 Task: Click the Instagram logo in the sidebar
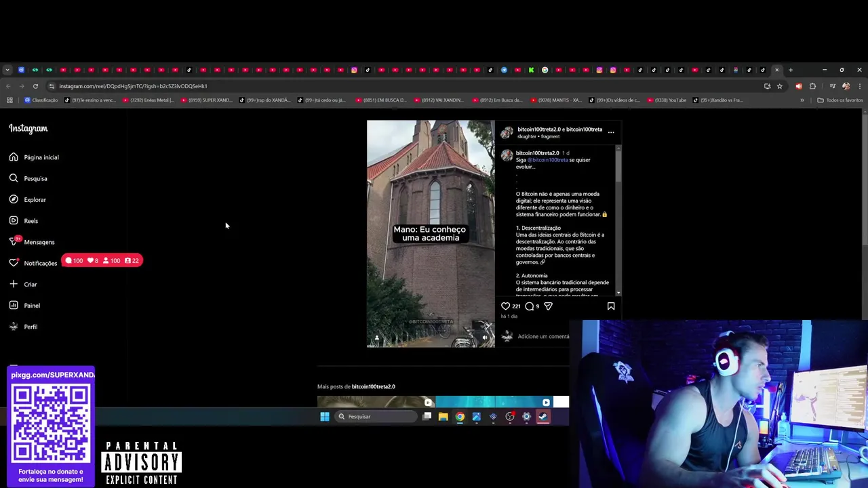point(28,128)
